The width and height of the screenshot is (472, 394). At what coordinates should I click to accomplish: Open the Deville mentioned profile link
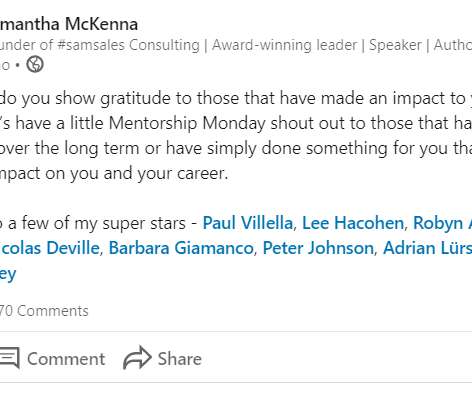(x=50, y=248)
